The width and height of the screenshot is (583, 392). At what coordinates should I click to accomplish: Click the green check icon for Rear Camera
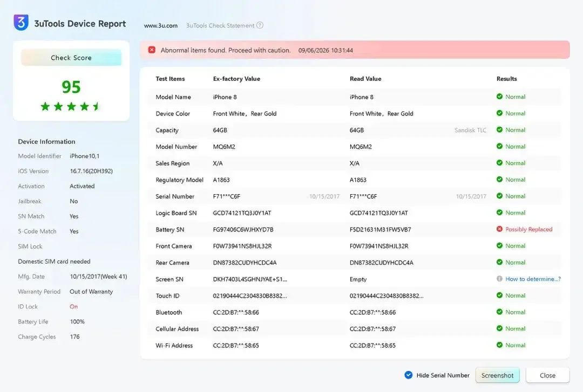point(499,262)
